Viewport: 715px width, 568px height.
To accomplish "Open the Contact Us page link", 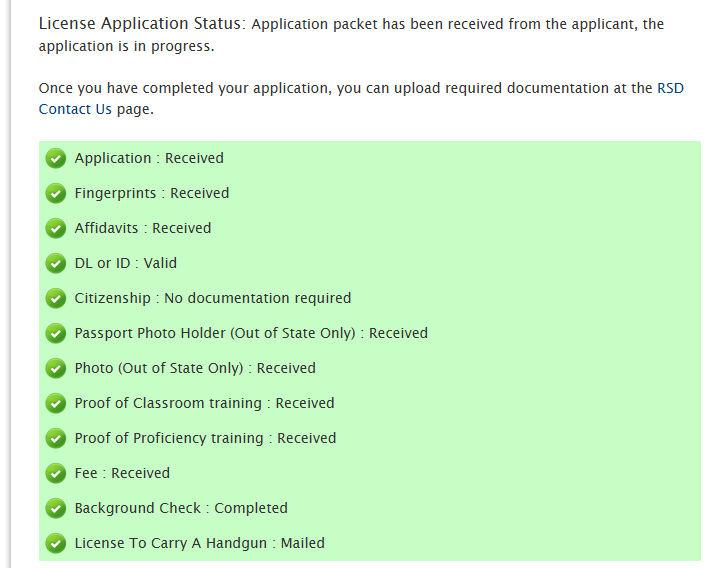I will [75, 109].
